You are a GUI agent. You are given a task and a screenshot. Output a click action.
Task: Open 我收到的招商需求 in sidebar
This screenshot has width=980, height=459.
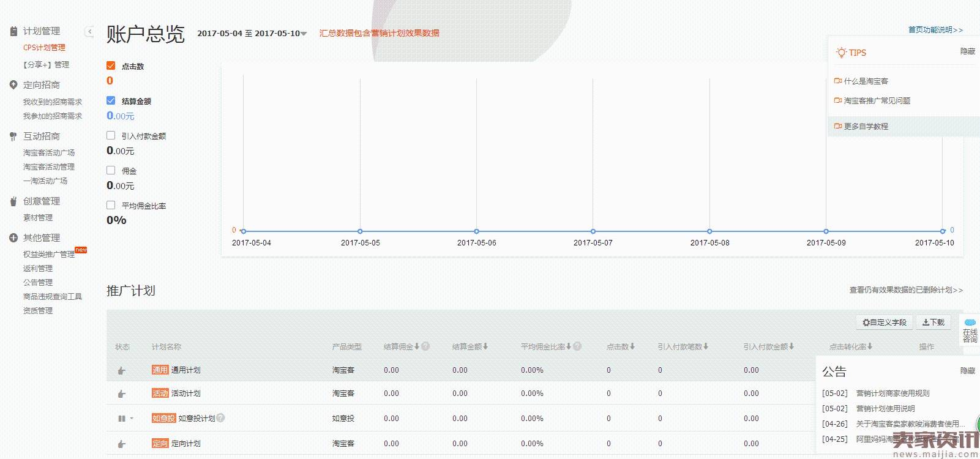coord(53,102)
